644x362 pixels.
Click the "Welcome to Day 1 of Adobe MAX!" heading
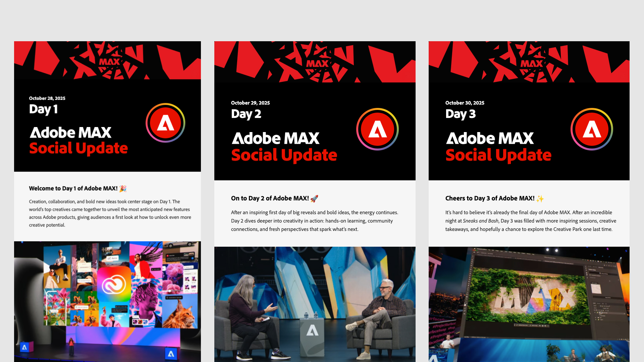(73, 188)
